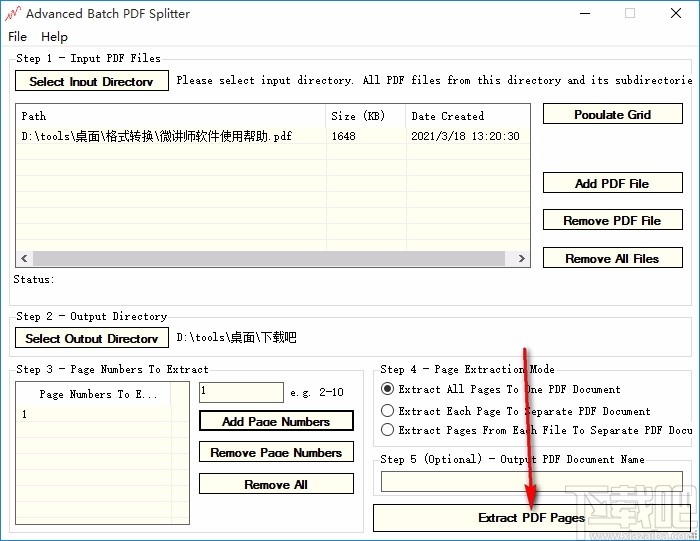Click the file grid horizontal scrollbar track
700x541 pixels.
[x=269, y=258]
